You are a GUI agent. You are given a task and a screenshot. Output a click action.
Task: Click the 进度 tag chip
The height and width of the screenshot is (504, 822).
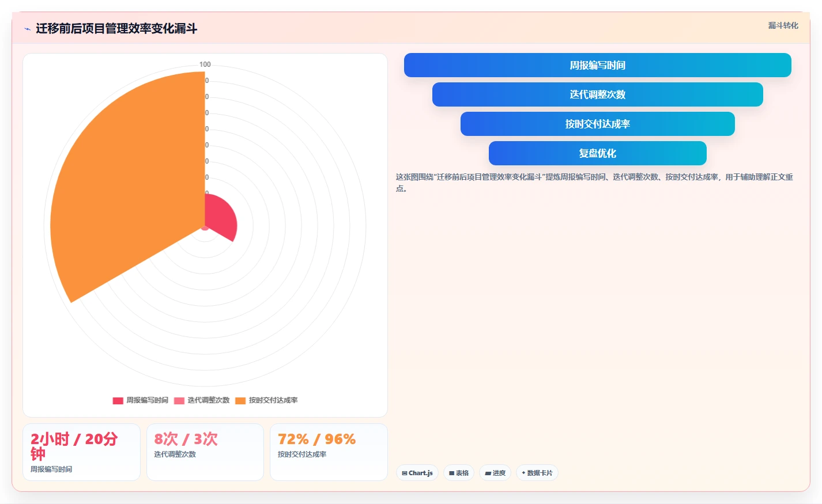[495, 473]
